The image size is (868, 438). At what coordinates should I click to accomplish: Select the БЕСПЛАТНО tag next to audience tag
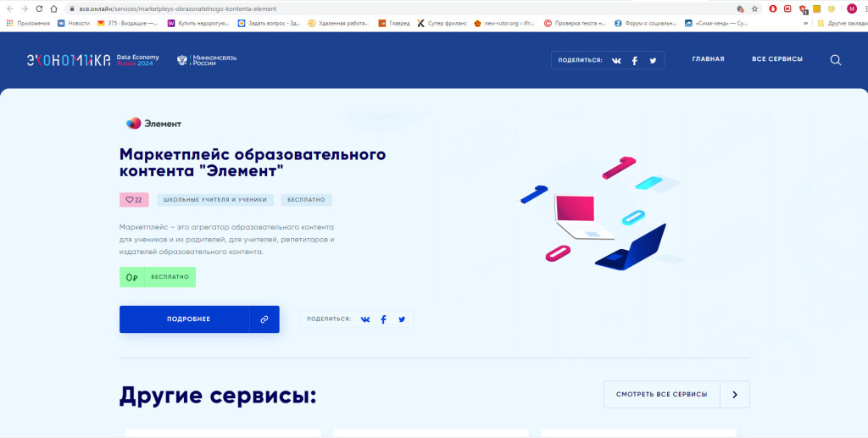click(306, 200)
